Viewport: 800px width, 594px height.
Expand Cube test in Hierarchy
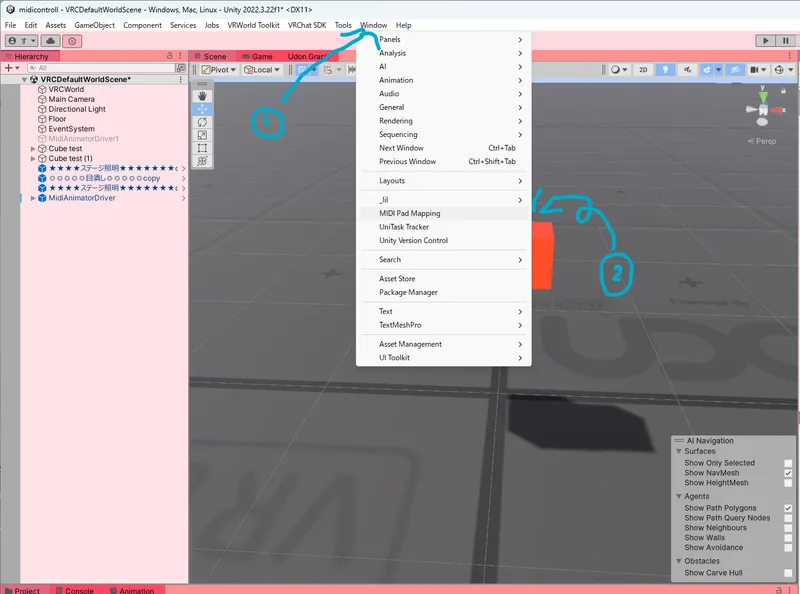point(35,149)
